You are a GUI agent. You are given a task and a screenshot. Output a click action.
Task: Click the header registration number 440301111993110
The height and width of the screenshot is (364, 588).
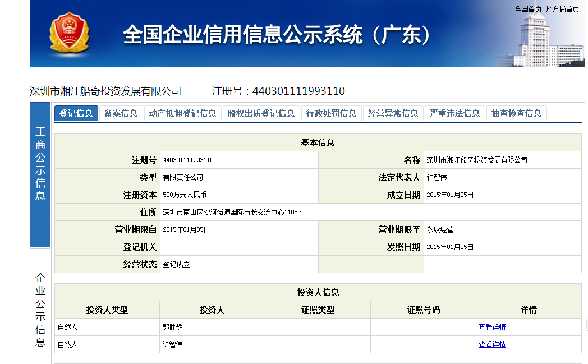coord(298,91)
